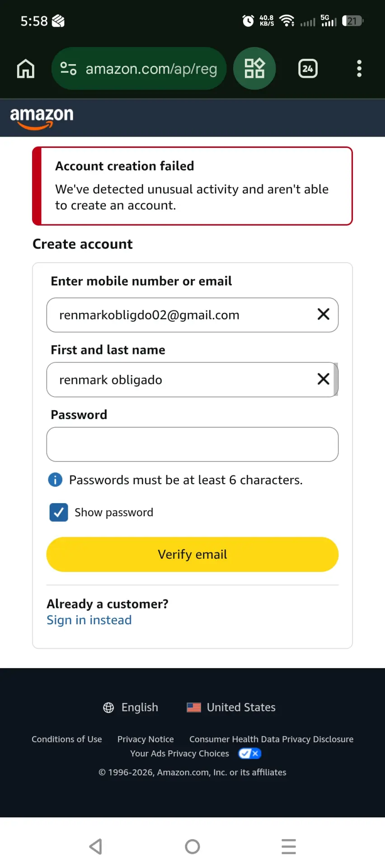Change language from English
The width and height of the screenshot is (385, 868).
click(x=131, y=708)
